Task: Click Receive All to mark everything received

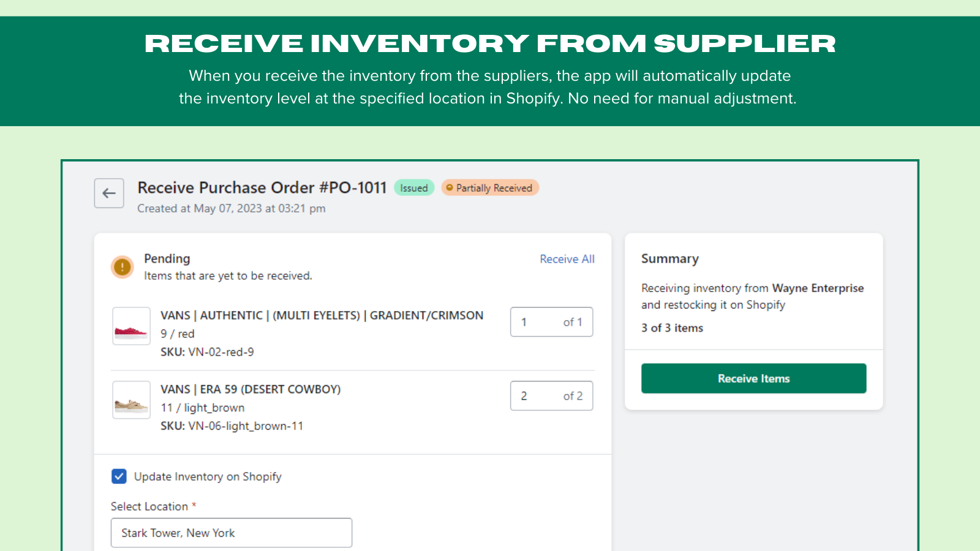Action: 567,259
